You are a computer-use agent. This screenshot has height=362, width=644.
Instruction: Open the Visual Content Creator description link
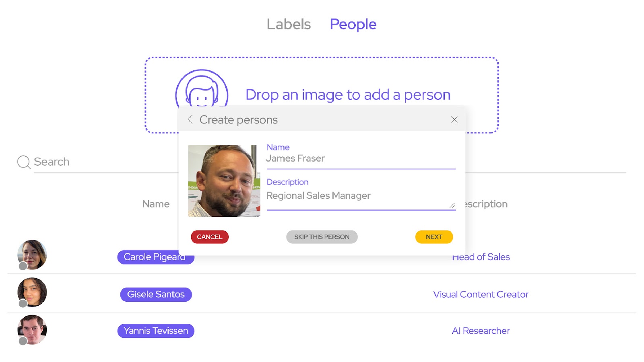click(481, 294)
